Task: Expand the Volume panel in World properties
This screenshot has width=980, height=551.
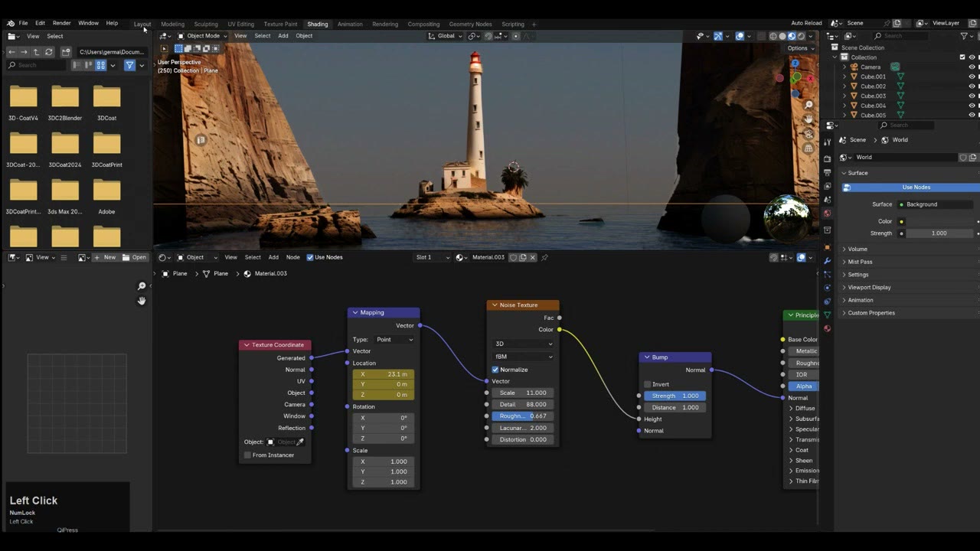Action: tap(857, 249)
